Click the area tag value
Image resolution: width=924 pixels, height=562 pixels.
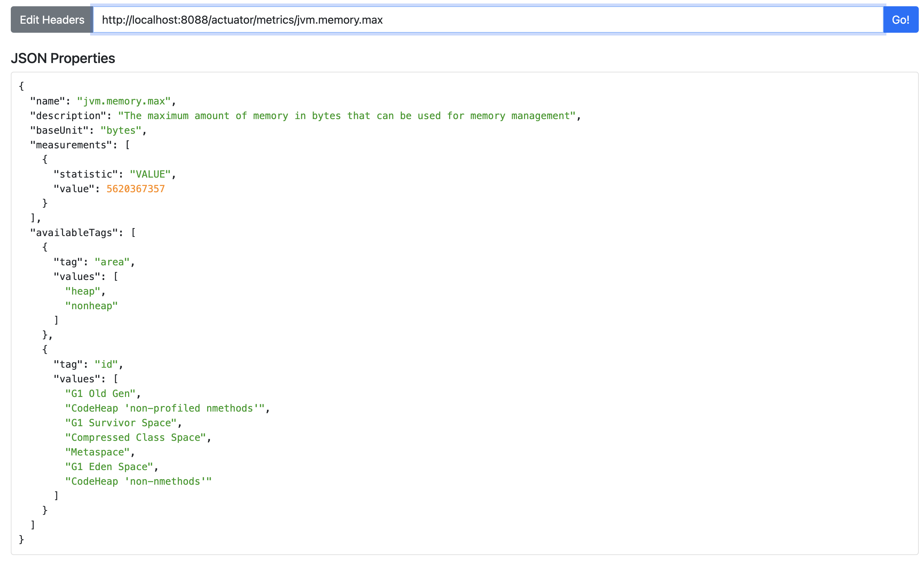point(112,262)
